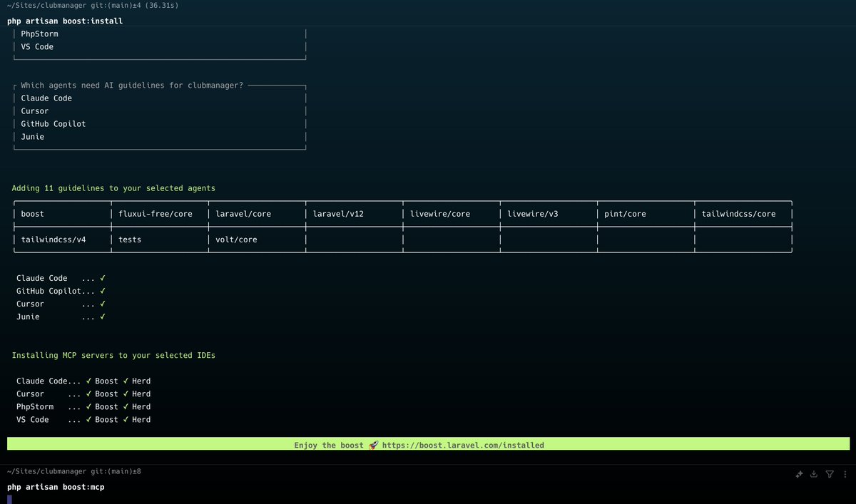
Task: Click 'Installing MCP servers to your selected IDEs'
Action: pos(113,355)
